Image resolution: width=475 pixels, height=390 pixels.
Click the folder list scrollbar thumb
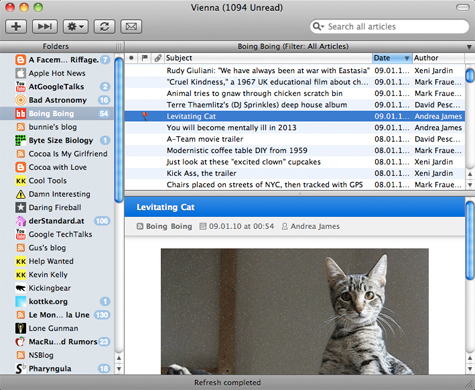pos(119,130)
